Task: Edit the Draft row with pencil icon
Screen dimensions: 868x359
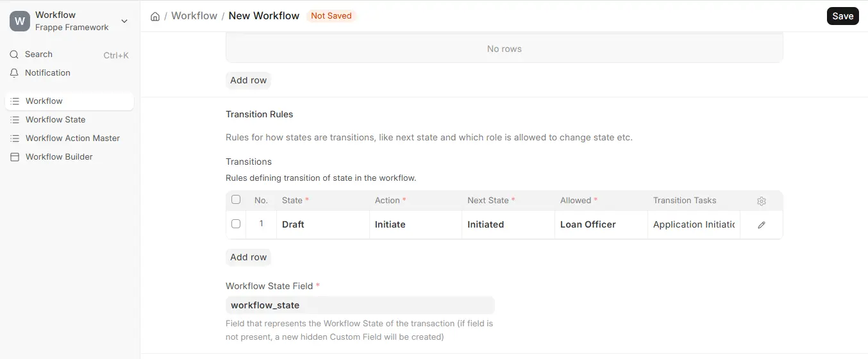Action: click(762, 225)
